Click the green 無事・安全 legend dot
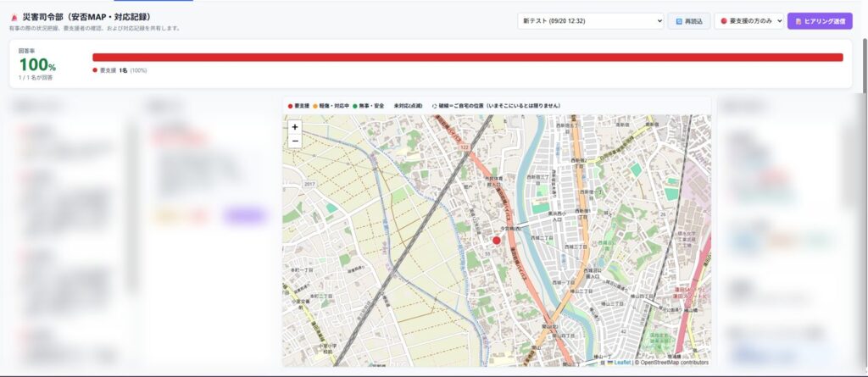This screenshot has width=868, height=377. (x=355, y=106)
